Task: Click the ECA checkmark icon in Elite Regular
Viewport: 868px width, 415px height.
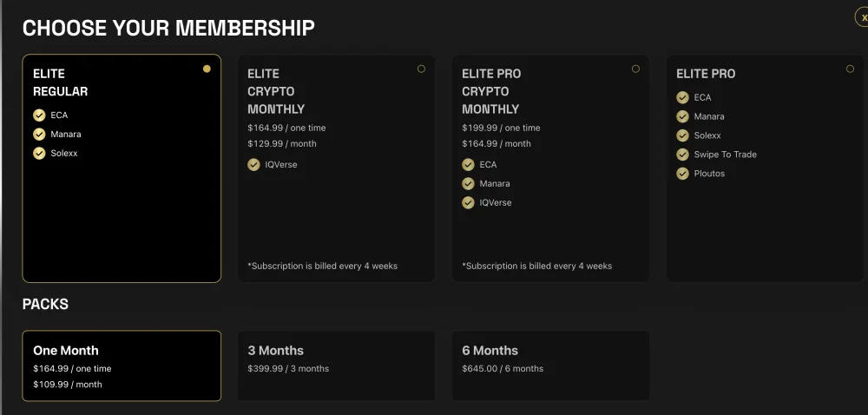Action: 39,115
